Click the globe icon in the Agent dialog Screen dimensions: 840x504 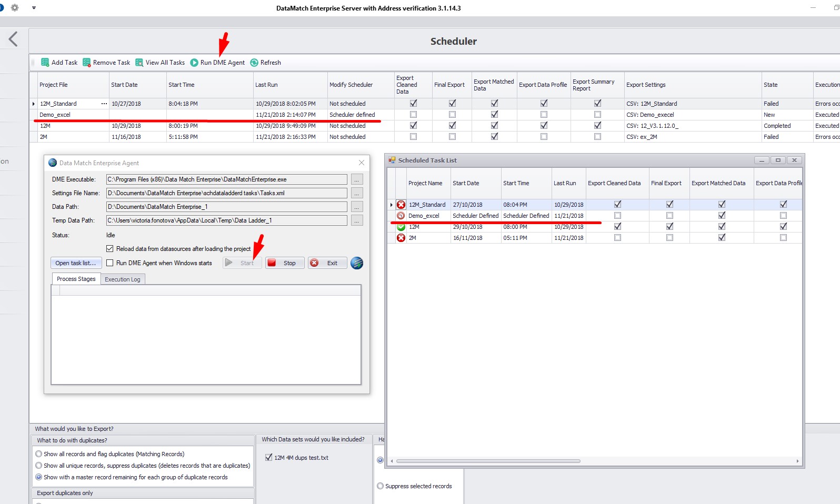coord(357,263)
